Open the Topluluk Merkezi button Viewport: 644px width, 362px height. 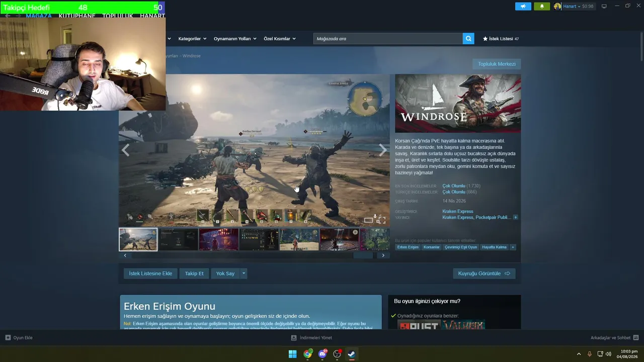point(497,64)
